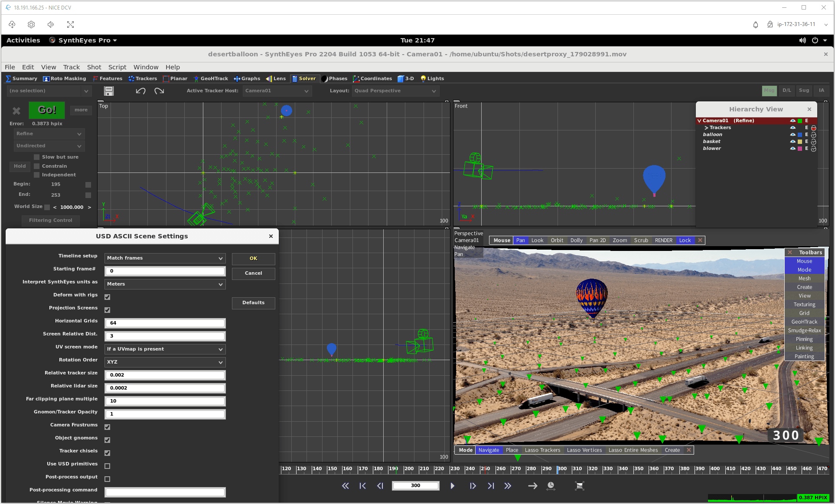The width and height of the screenshot is (835, 504).
Task: Open the Summary room
Action: point(21,78)
